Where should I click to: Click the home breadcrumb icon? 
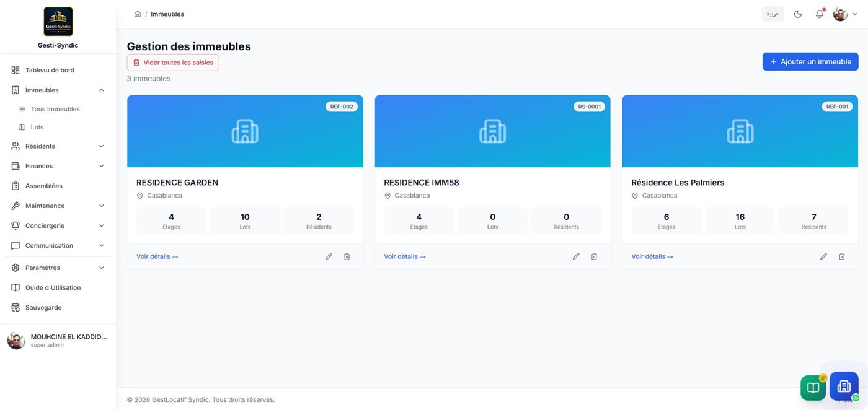point(138,14)
